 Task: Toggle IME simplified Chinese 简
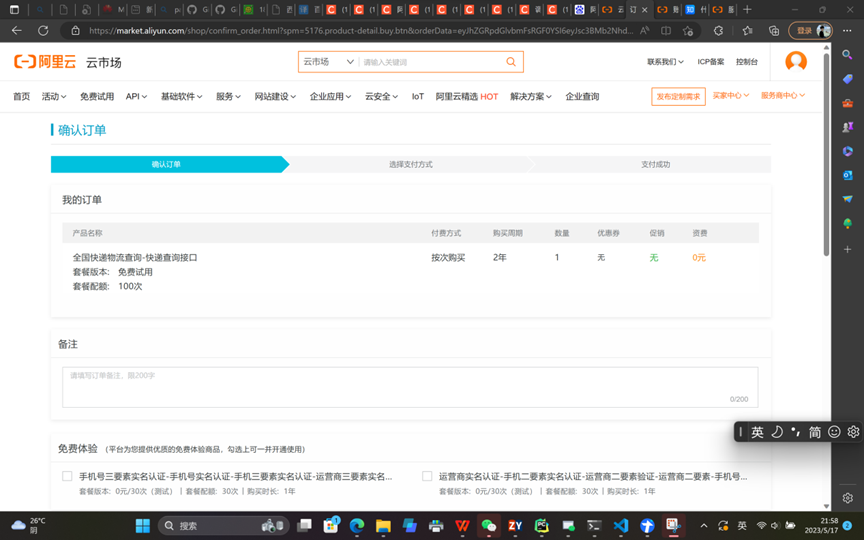(815, 433)
